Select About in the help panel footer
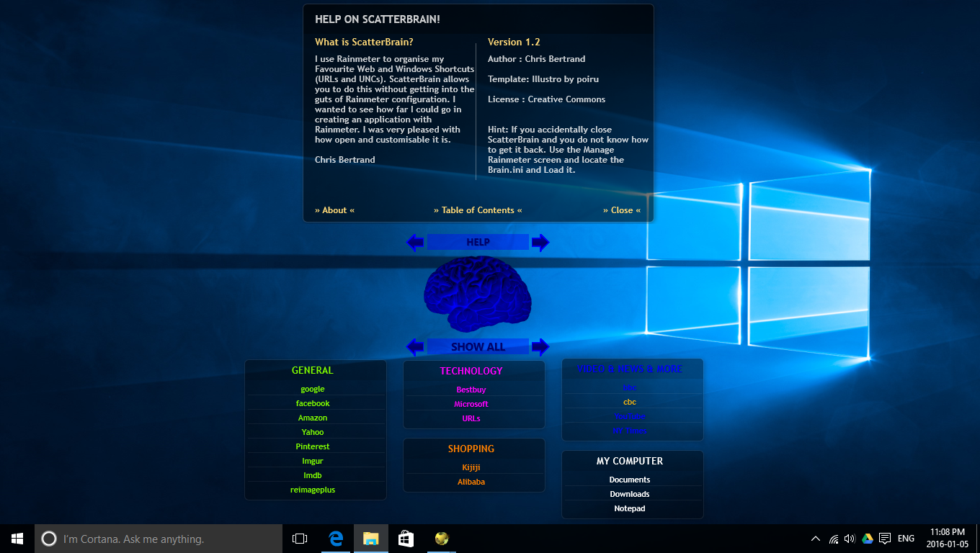Image resolution: width=980 pixels, height=553 pixels. tap(334, 210)
